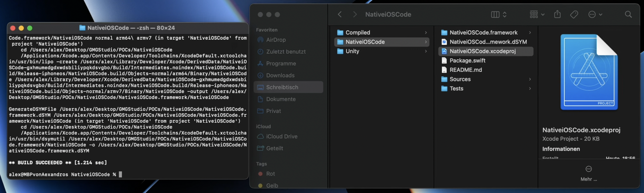Open the group-by options dropdown
The width and height of the screenshot is (644, 193).
pos(537,15)
